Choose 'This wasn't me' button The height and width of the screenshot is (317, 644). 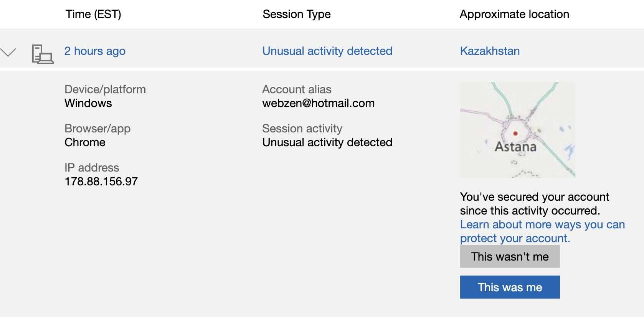pyautogui.click(x=510, y=256)
